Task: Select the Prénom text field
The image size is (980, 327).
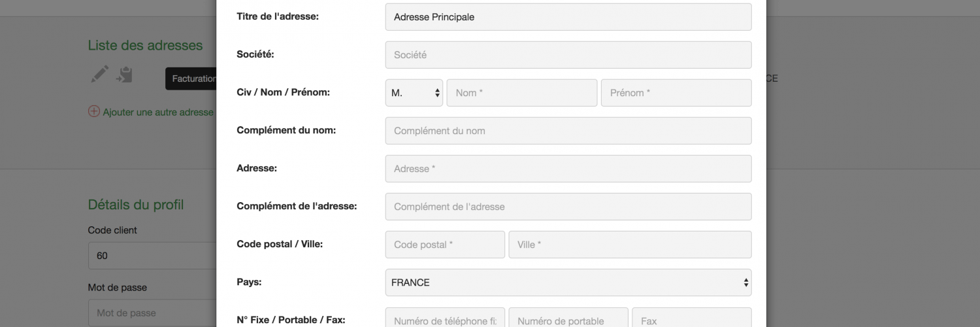Action: coord(676,93)
